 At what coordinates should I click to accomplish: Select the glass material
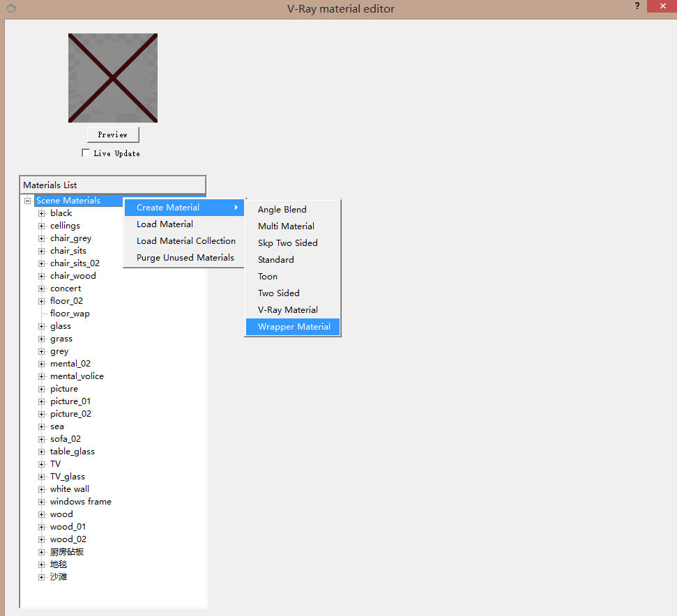[x=61, y=326]
